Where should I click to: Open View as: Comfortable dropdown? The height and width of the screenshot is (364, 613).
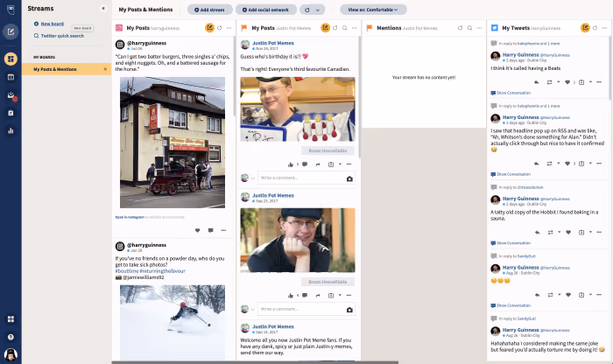pyautogui.click(x=373, y=10)
